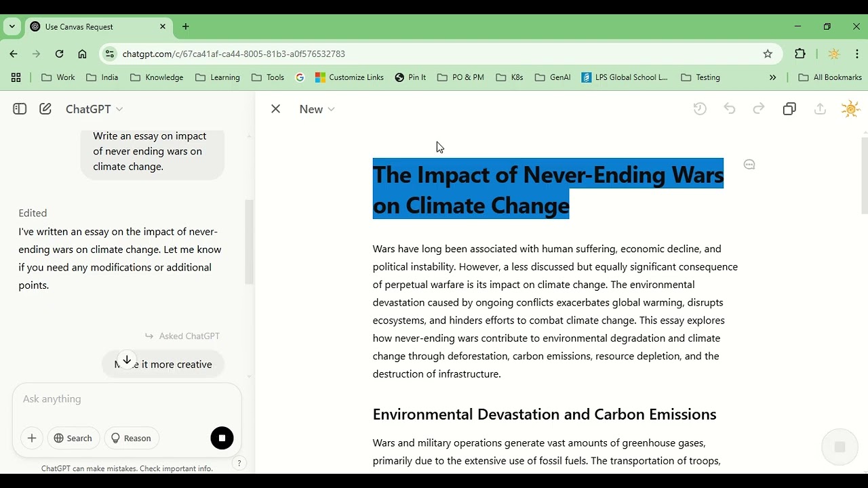Click the share upload icon in canvas
Viewport: 868px width, 488px height.
point(820,108)
